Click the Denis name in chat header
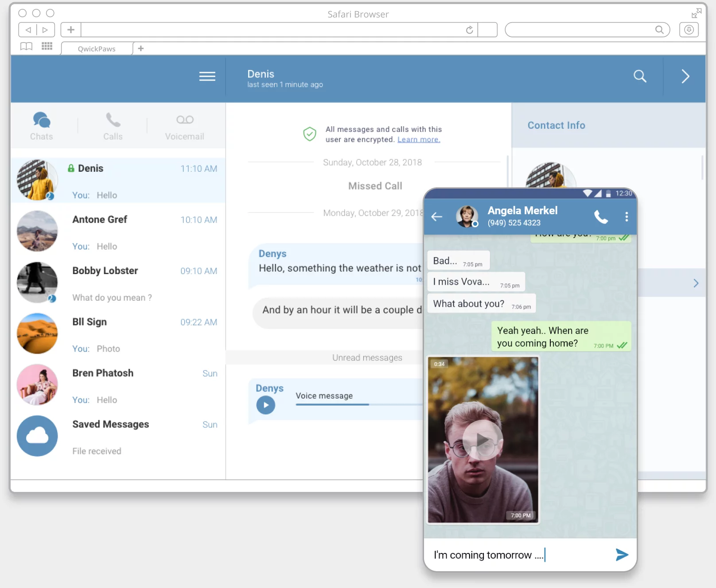This screenshot has width=716, height=588. (261, 74)
